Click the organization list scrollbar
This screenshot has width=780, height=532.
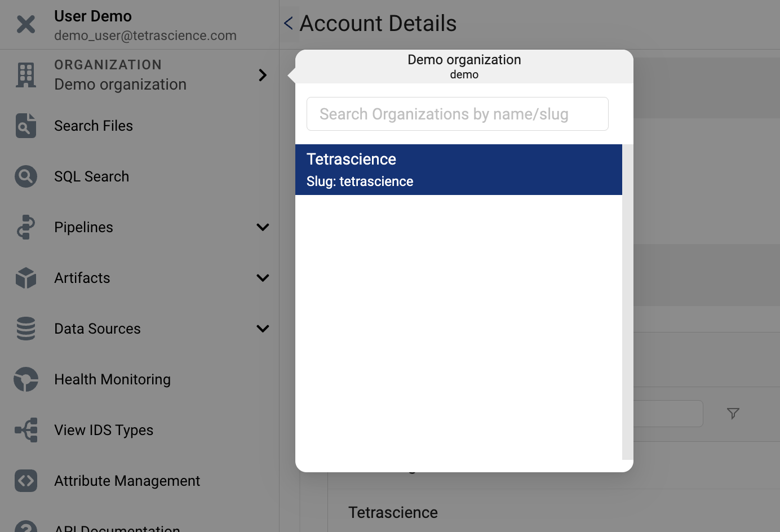click(x=628, y=302)
